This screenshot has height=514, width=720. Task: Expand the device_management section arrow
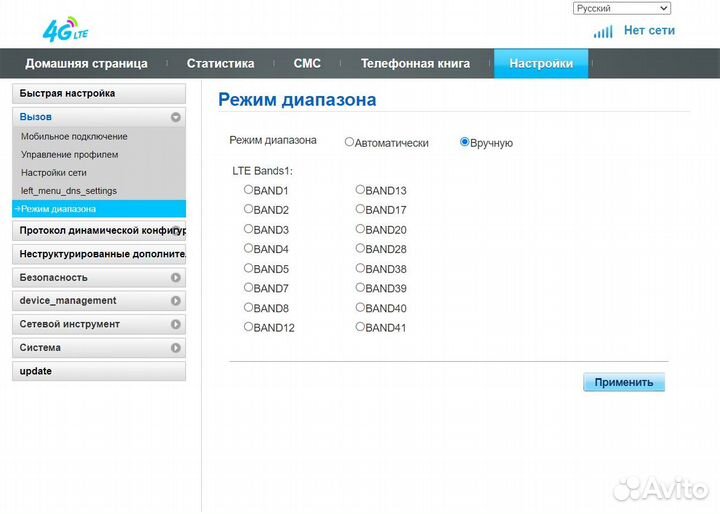click(176, 301)
